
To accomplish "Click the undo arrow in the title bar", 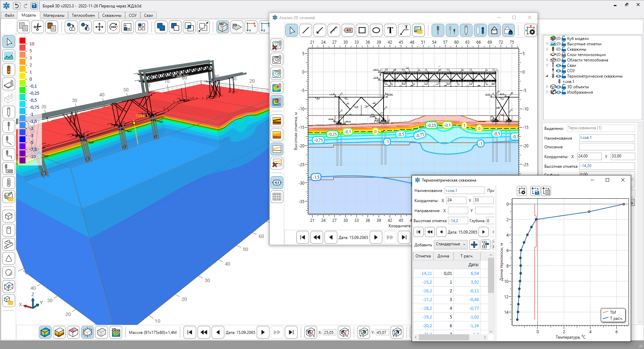I will 16,6.
